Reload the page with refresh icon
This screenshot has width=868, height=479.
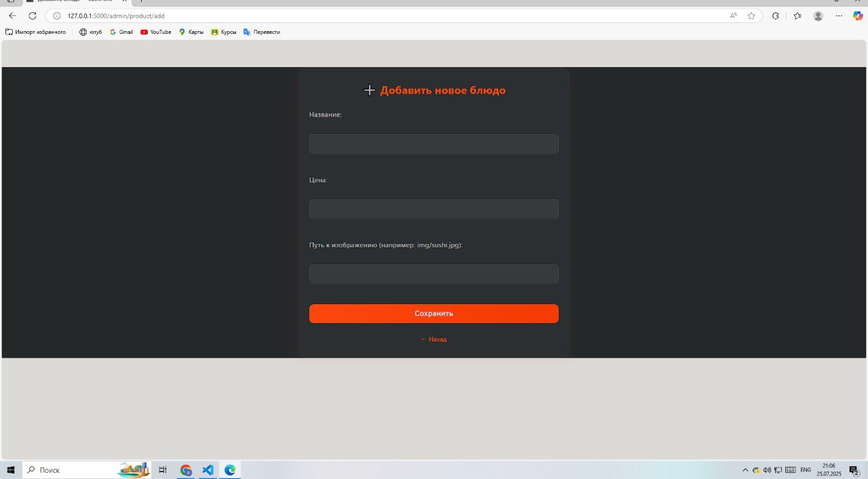[32, 16]
